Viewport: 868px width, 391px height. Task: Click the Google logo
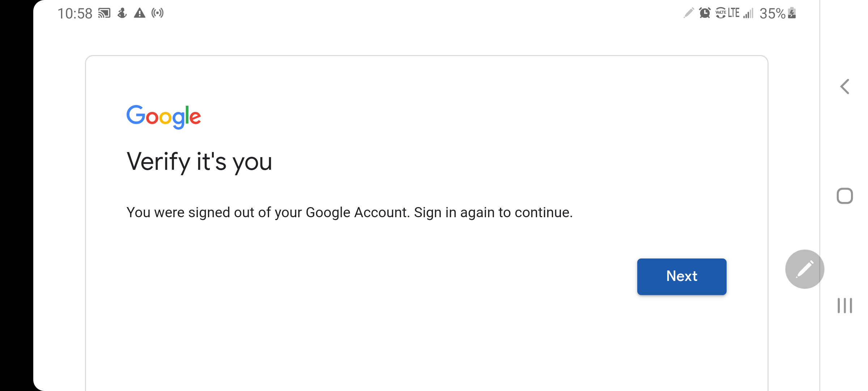(163, 117)
